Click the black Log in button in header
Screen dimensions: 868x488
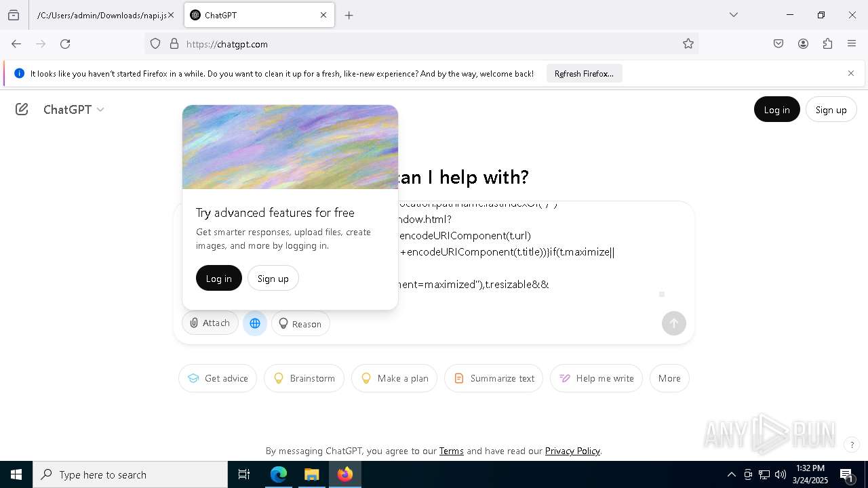pos(776,109)
